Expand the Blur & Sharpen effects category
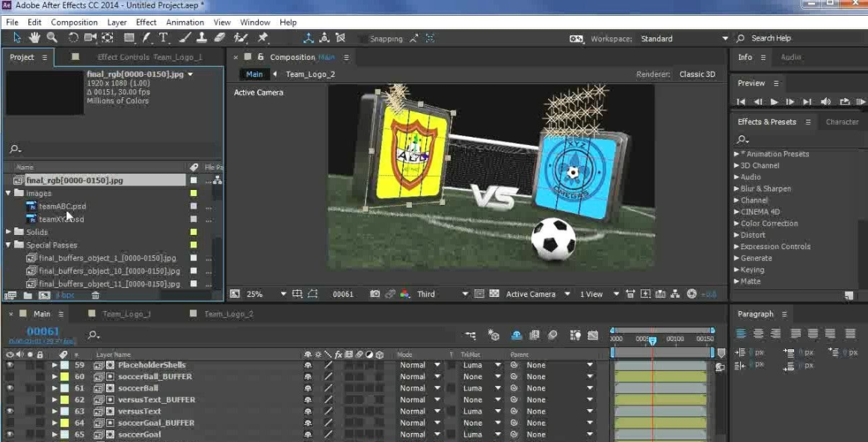This screenshot has width=868, height=442. click(736, 188)
